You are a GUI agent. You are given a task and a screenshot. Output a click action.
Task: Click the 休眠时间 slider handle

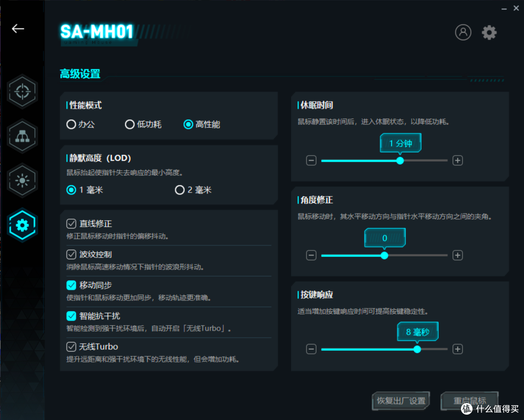click(400, 161)
